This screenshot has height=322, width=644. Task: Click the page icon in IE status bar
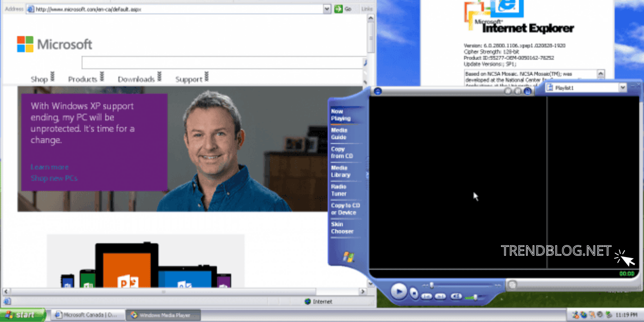[x=7, y=302]
